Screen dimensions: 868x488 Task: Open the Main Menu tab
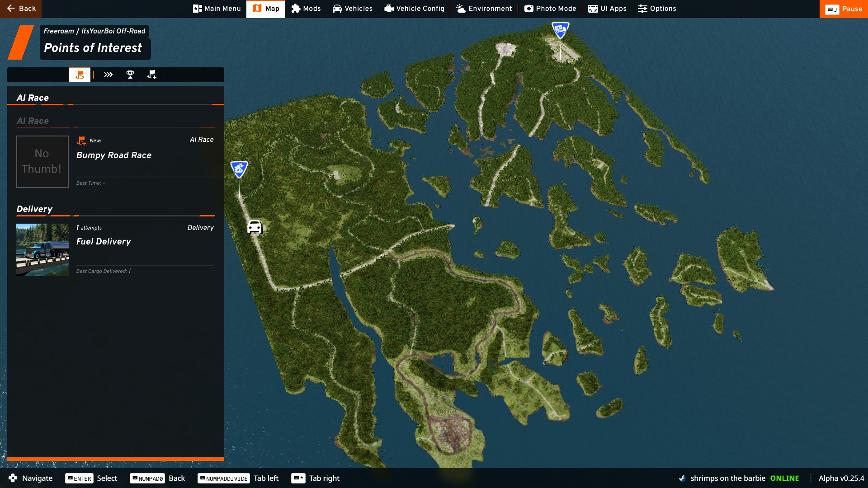pos(217,9)
